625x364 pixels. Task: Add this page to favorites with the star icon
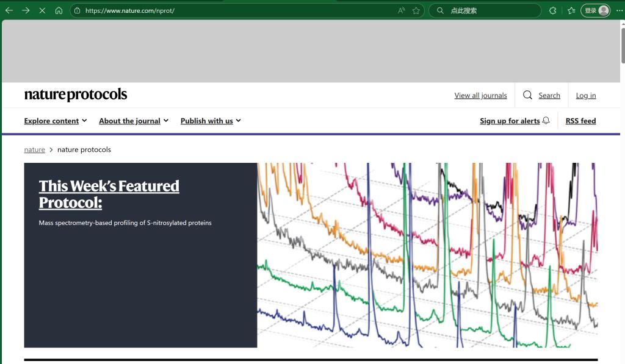[x=416, y=10]
